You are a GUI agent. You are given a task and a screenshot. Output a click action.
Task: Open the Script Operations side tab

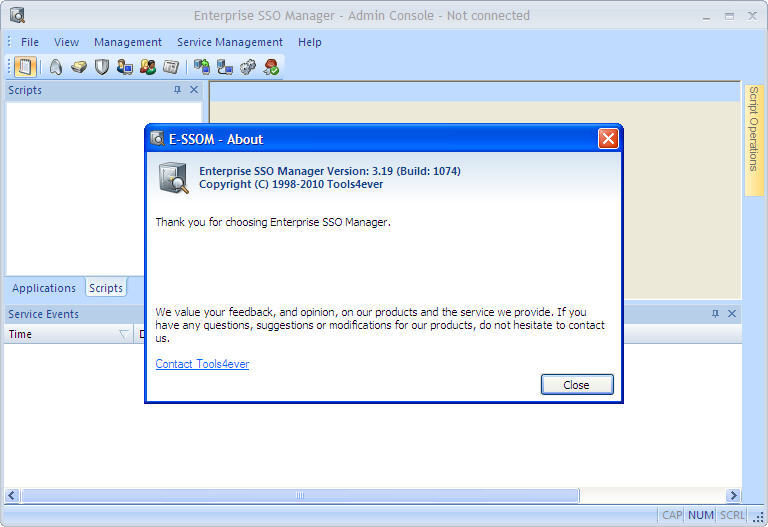pos(754,140)
